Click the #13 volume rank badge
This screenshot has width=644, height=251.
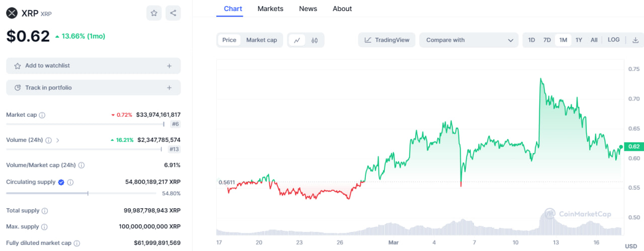(174, 149)
